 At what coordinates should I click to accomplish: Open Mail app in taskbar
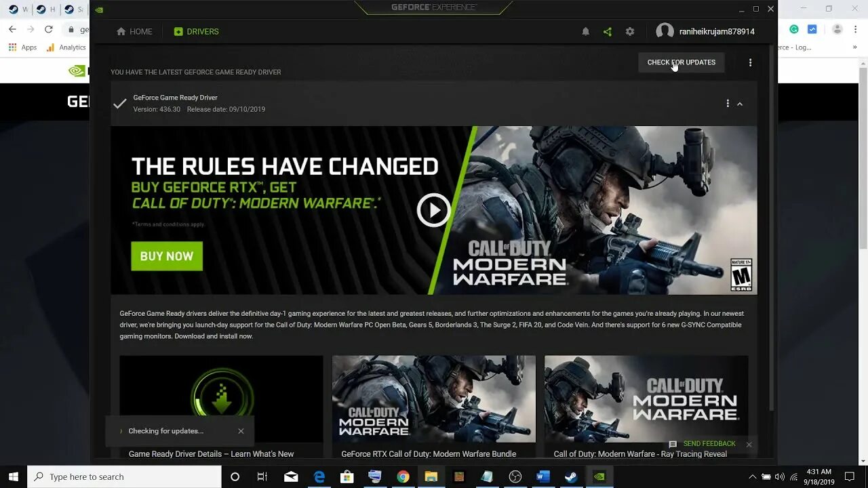[x=291, y=476]
